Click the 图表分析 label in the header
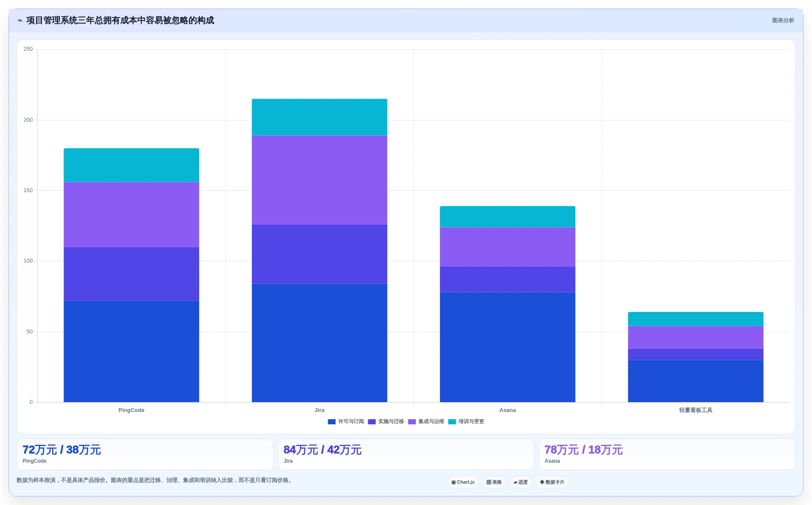 point(783,20)
